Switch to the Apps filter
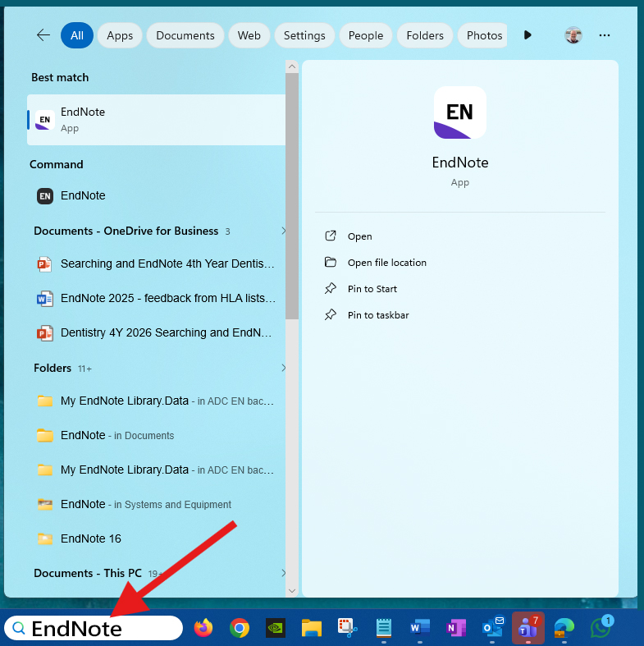This screenshot has height=646, width=644. point(120,35)
